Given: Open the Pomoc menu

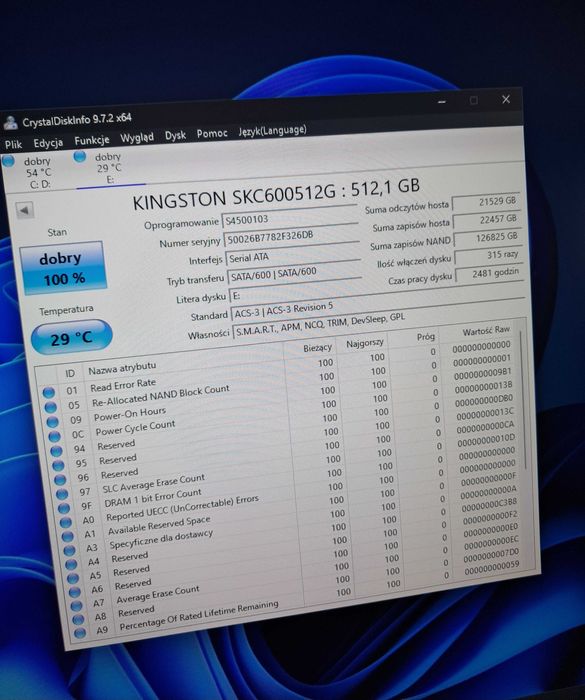Looking at the screenshot, I should tap(212, 133).
